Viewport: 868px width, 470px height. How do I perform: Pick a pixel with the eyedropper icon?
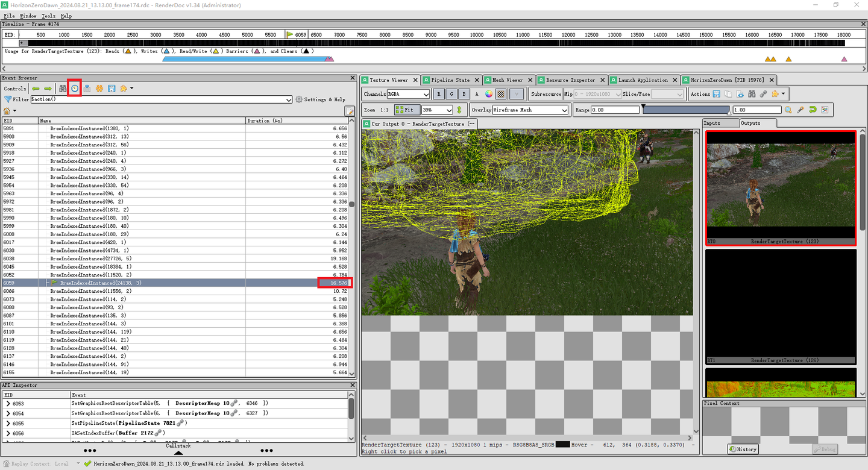[x=800, y=109]
